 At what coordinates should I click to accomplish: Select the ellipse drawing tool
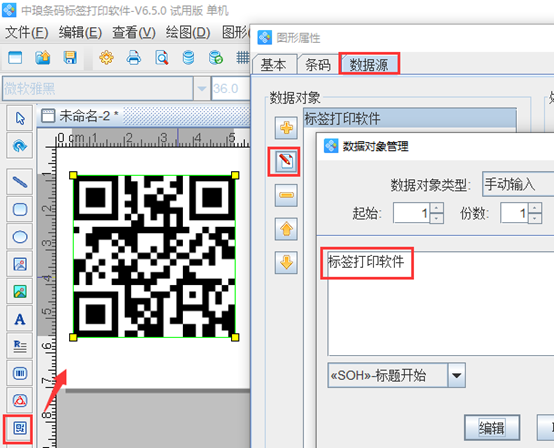click(20, 237)
